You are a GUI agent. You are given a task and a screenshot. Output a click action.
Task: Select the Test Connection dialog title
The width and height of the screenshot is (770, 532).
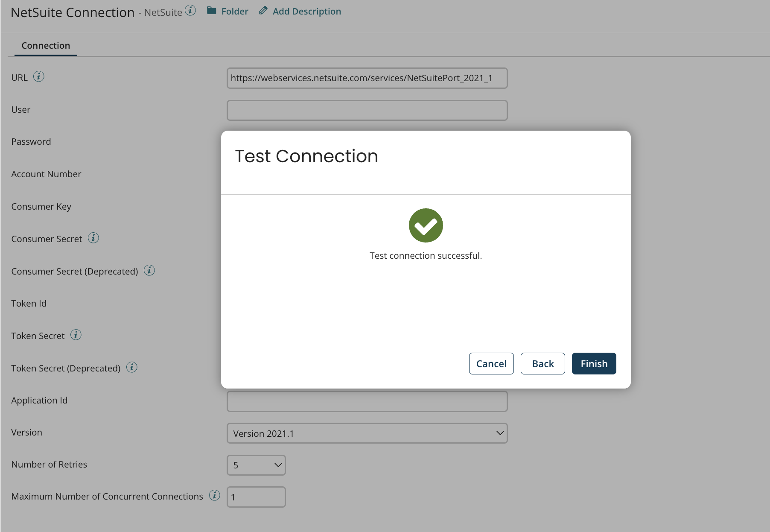pos(306,156)
